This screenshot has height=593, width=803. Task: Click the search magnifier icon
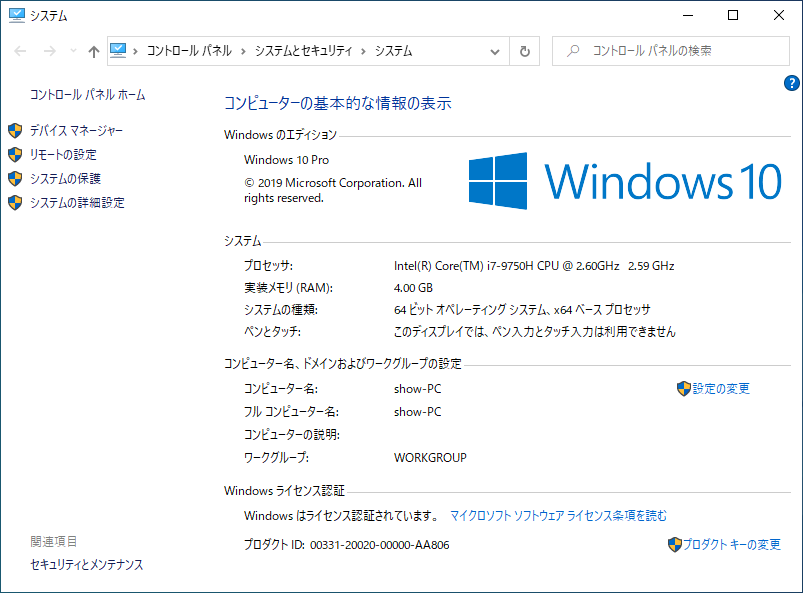[x=573, y=51]
